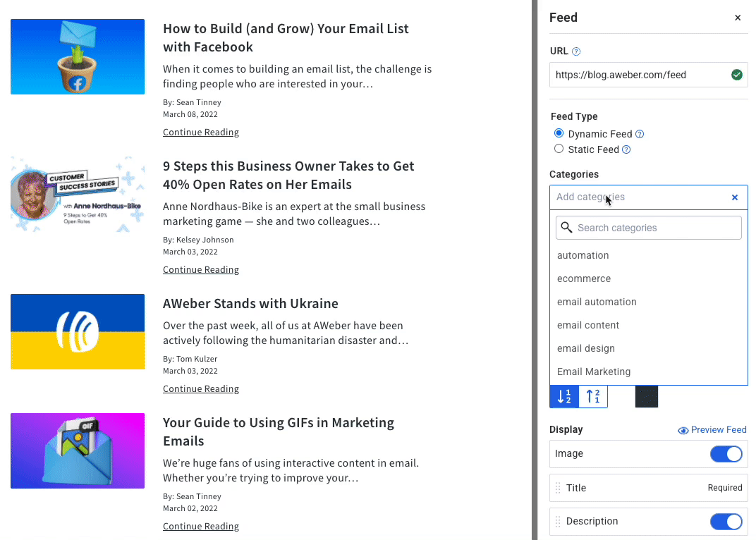This screenshot has height=540, width=756.
Task: Click the '9 Steps this Business Owner' headline
Action: pyautogui.click(x=288, y=175)
